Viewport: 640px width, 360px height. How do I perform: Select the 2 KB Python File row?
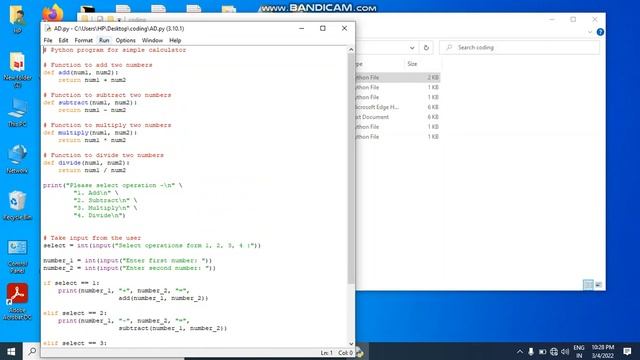(398, 78)
